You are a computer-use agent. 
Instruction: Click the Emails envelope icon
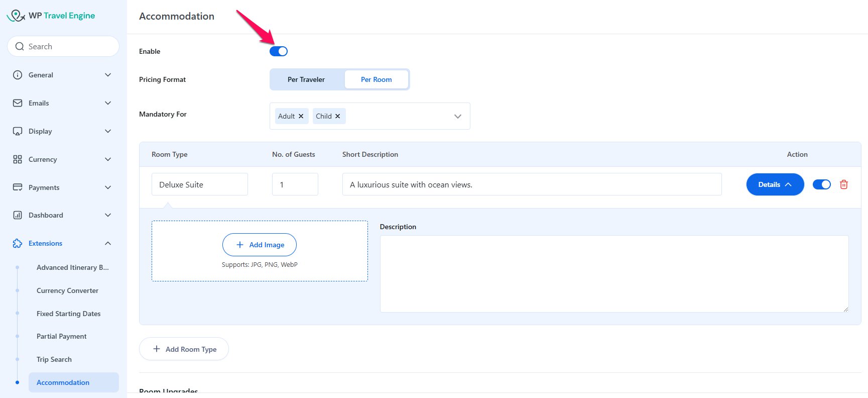pyautogui.click(x=18, y=103)
